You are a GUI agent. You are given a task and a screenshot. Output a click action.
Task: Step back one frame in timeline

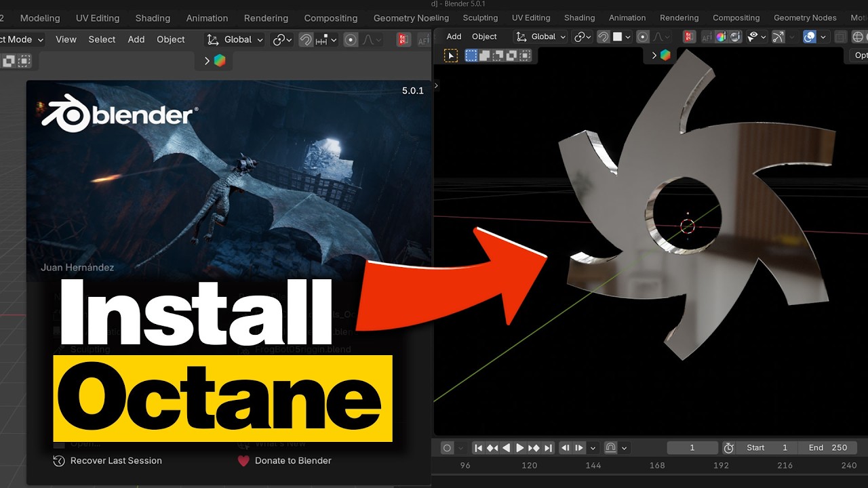click(566, 448)
